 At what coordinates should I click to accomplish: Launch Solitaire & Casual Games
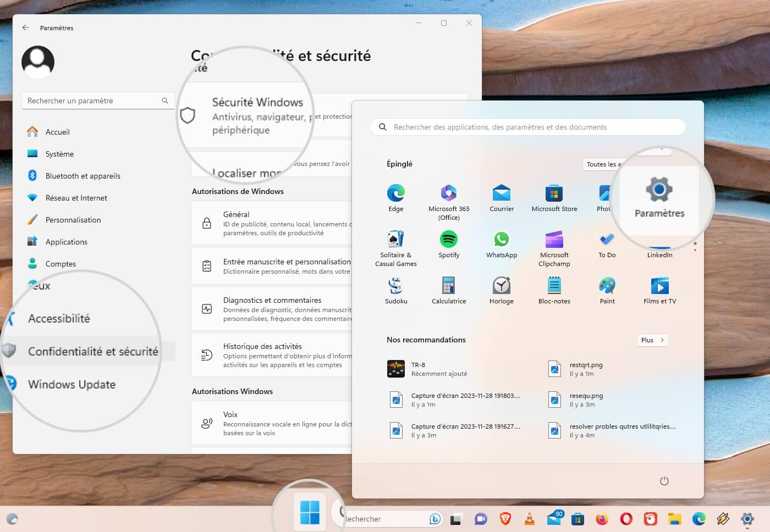pyautogui.click(x=395, y=248)
